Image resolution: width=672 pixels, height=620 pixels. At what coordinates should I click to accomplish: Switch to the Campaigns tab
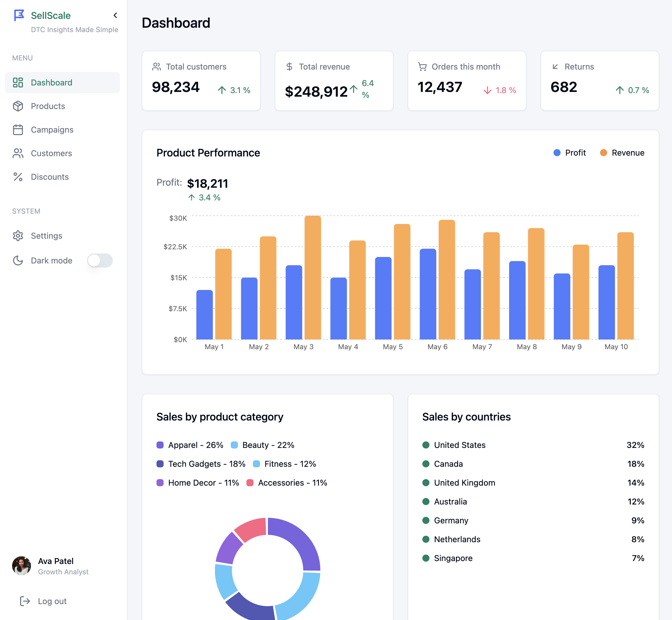[x=52, y=130]
